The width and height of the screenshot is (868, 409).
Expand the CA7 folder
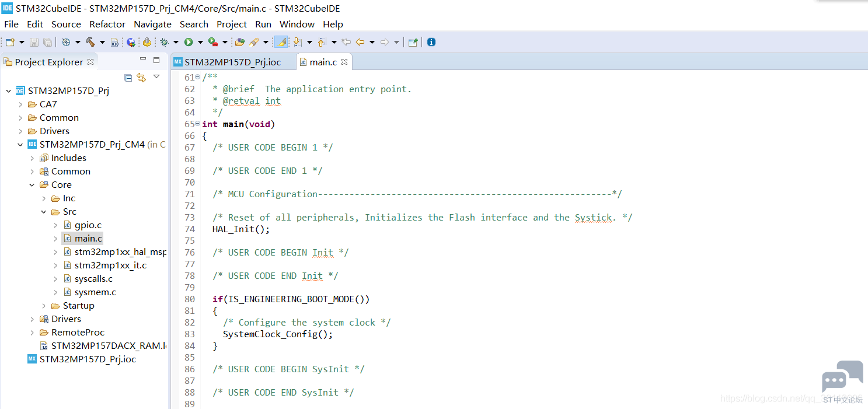pos(20,104)
